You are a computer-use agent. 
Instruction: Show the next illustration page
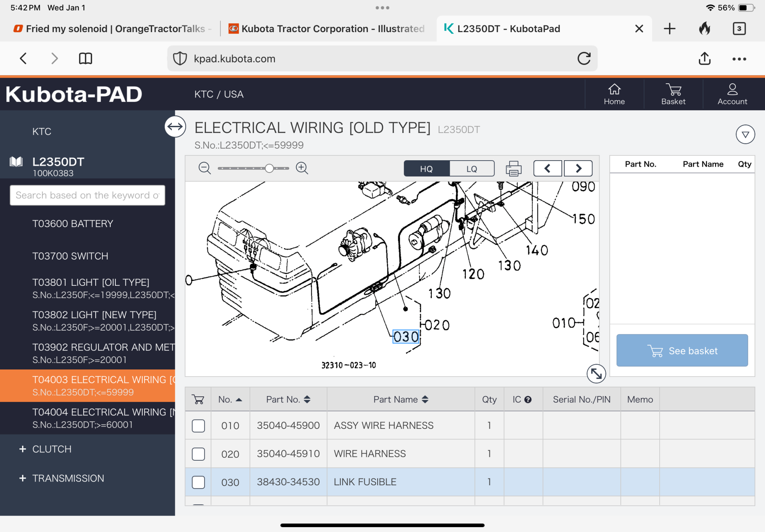coord(578,168)
